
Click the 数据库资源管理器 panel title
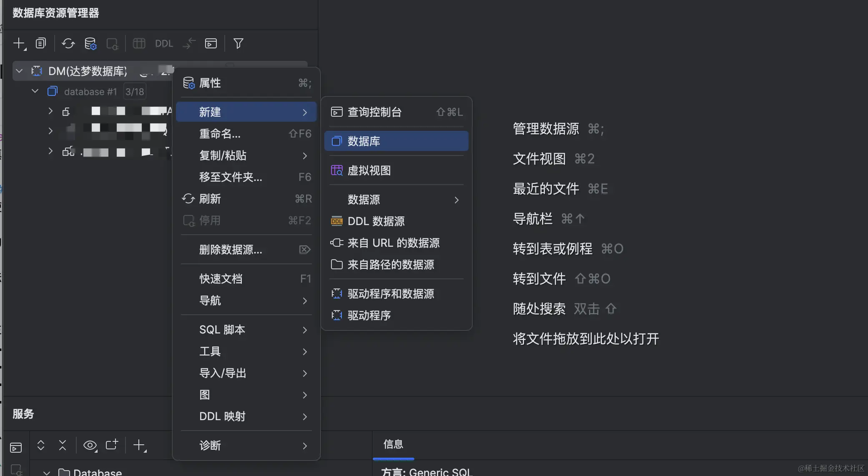(55, 13)
